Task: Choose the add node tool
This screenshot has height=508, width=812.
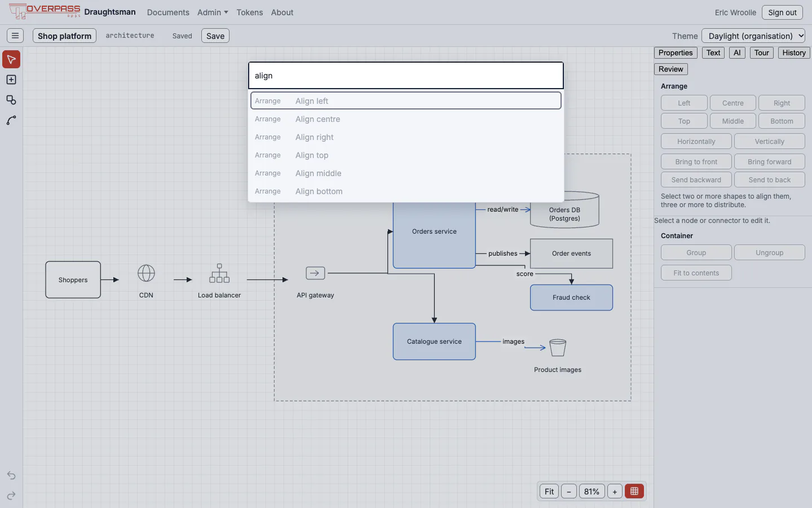Action: click(11, 80)
